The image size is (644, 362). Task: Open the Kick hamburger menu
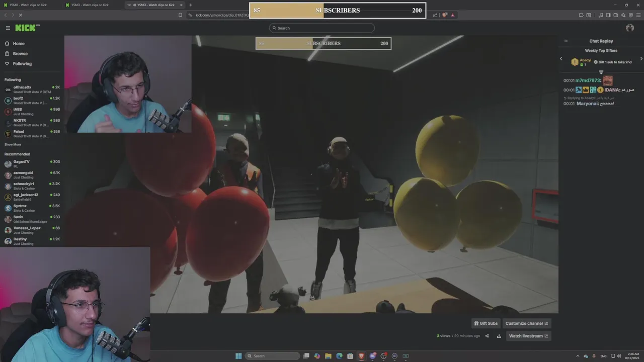click(8, 28)
